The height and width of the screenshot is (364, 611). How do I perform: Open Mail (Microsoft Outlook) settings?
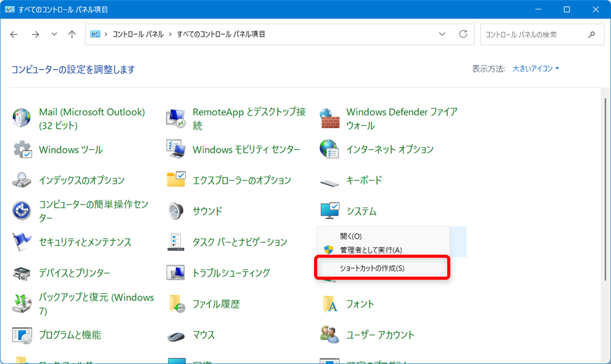90,118
